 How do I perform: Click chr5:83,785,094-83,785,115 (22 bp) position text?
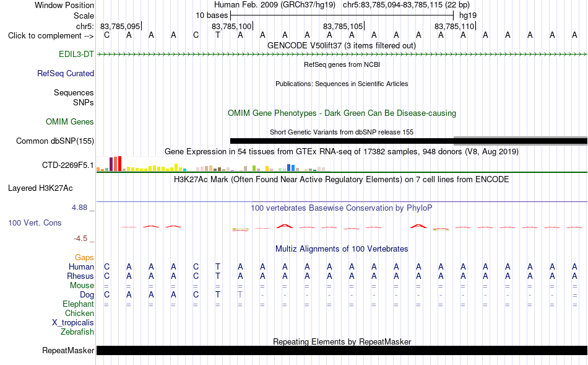pyautogui.click(x=406, y=5)
